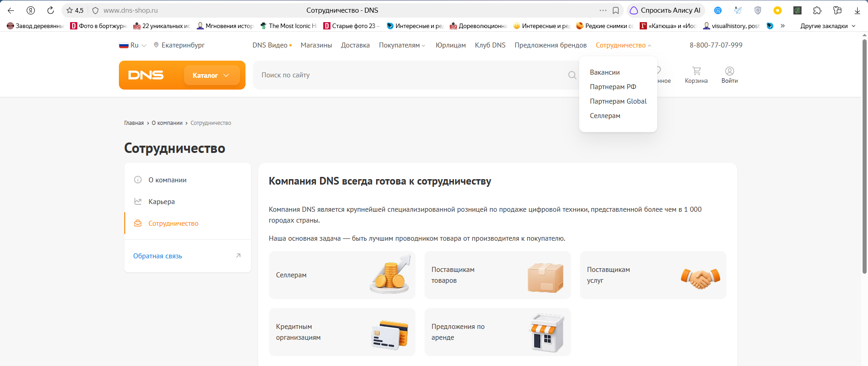Click the search magnifier icon
The image size is (868, 366).
pos(572,75)
